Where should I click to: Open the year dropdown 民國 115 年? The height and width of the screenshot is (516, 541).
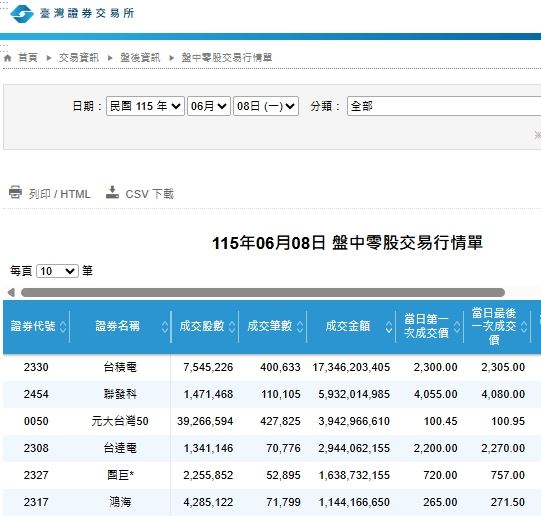[145, 106]
